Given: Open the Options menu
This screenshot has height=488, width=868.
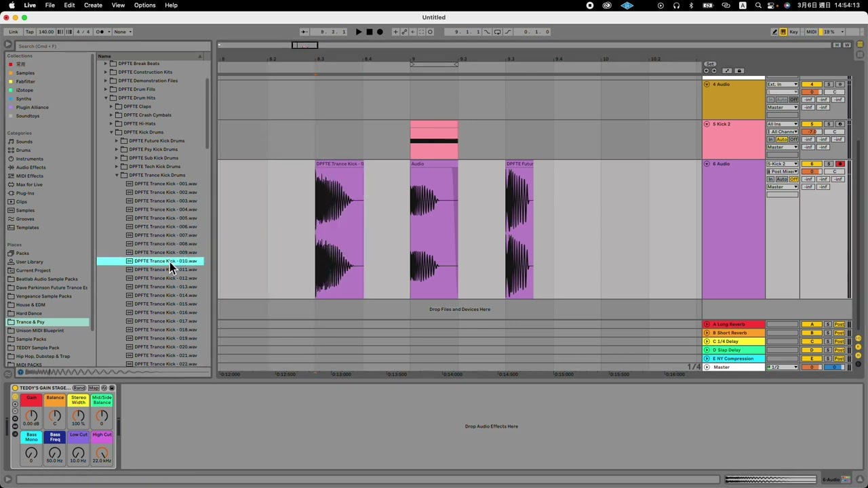Looking at the screenshot, I should point(144,5).
